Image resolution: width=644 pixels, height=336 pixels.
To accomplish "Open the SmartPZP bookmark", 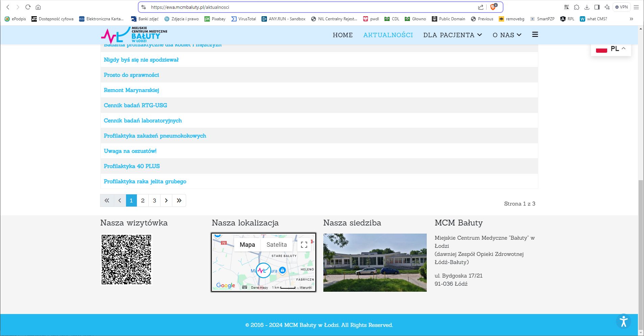I will (542, 19).
